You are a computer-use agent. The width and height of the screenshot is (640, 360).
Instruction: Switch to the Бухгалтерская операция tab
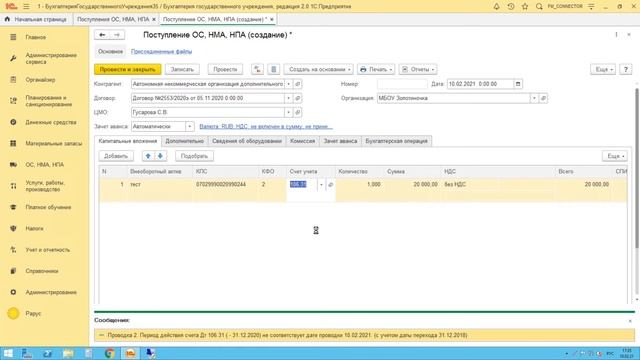click(x=396, y=141)
